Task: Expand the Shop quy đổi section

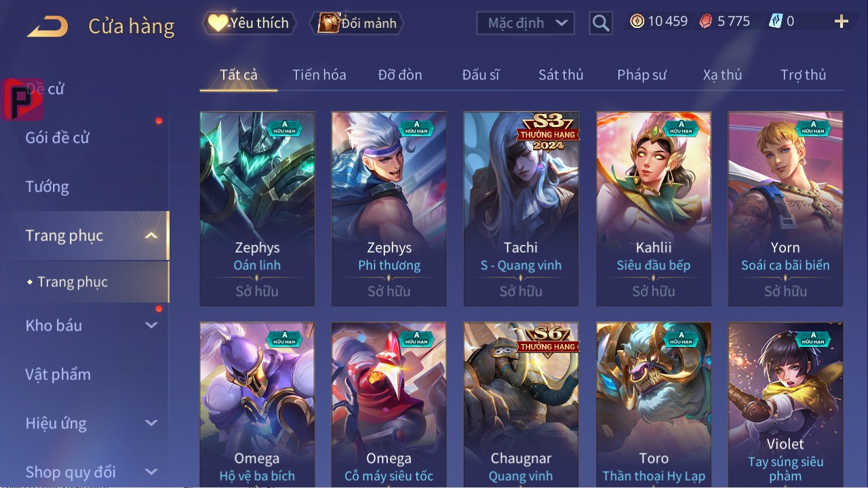Action: pos(151,472)
